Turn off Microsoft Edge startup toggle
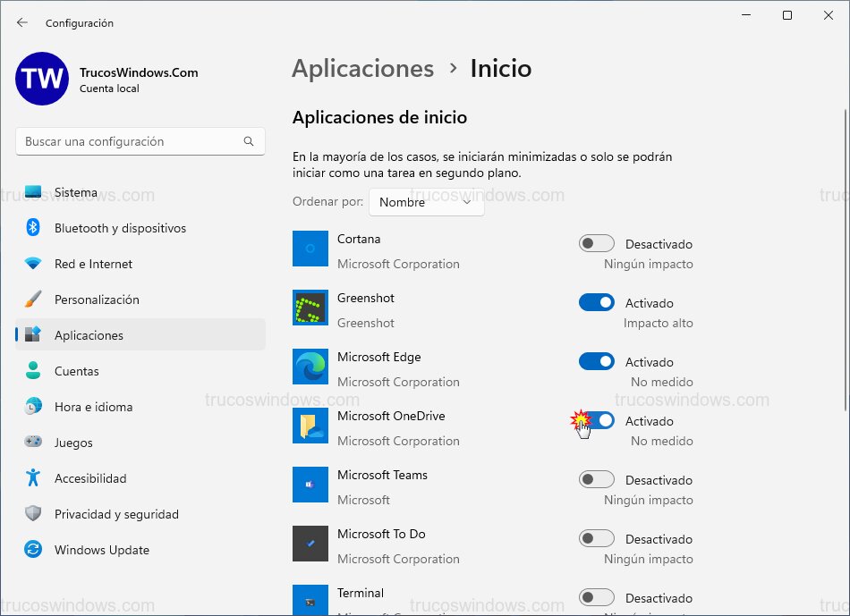The height and width of the screenshot is (616, 850). click(596, 361)
